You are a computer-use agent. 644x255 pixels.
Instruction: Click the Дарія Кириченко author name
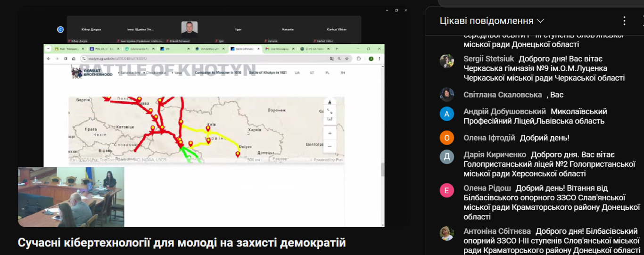[495, 155]
